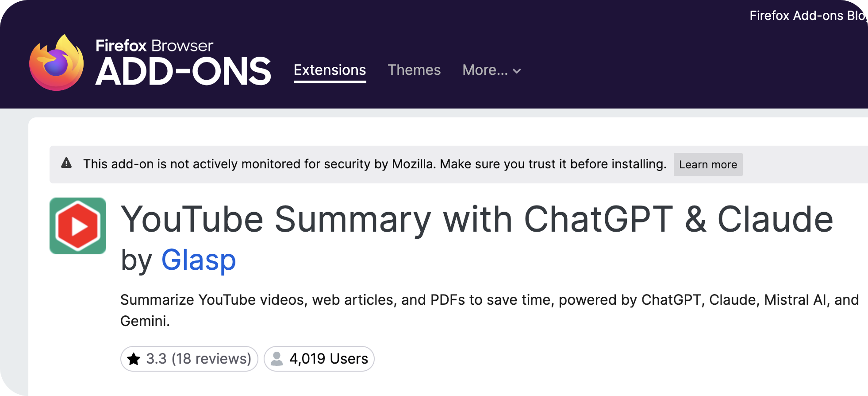Open the 3.3 (18 reviews) rating badge
This screenshot has height=396, width=868.
(189, 358)
